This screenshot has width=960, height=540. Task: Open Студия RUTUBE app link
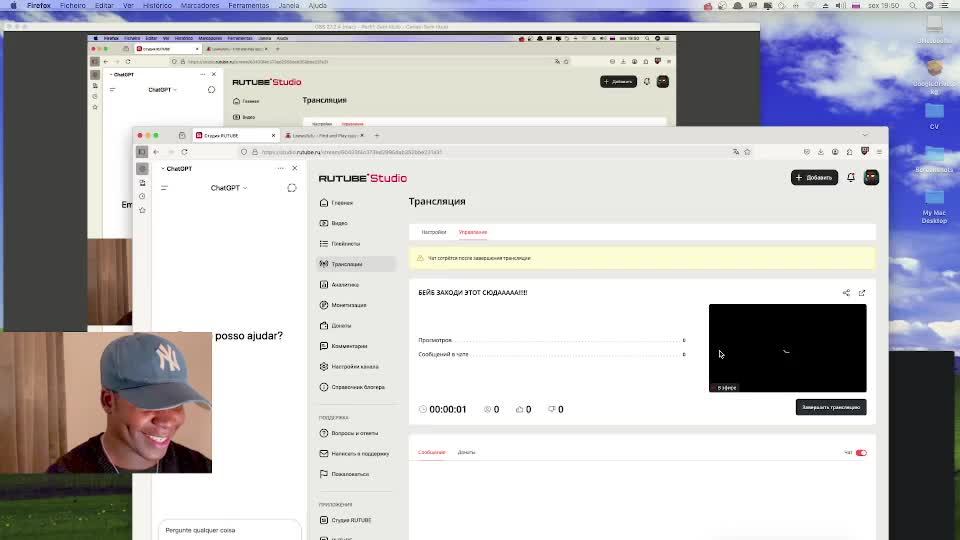(345, 520)
